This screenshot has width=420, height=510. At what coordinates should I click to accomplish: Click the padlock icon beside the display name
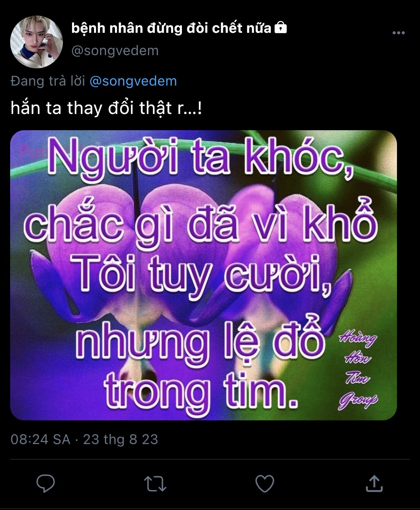click(x=281, y=27)
